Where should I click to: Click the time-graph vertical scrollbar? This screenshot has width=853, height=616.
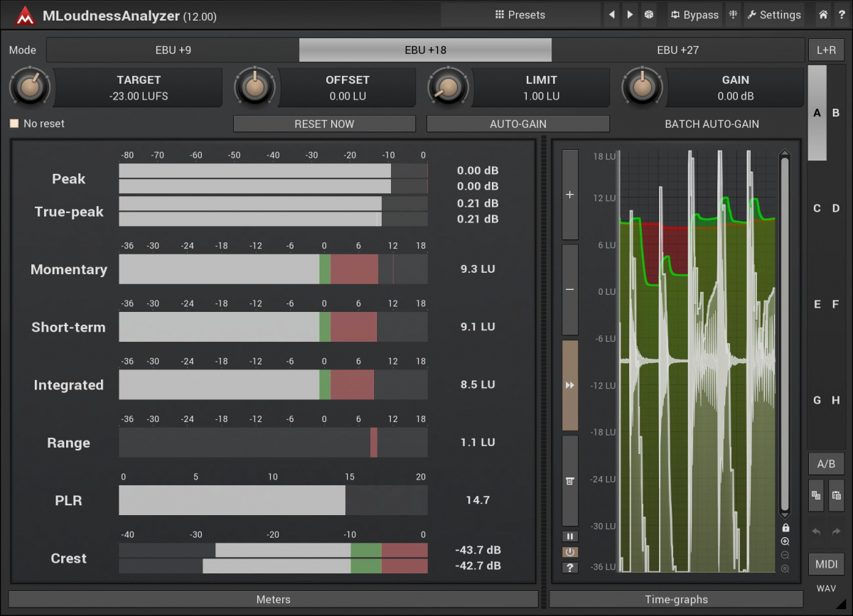(785, 333)
